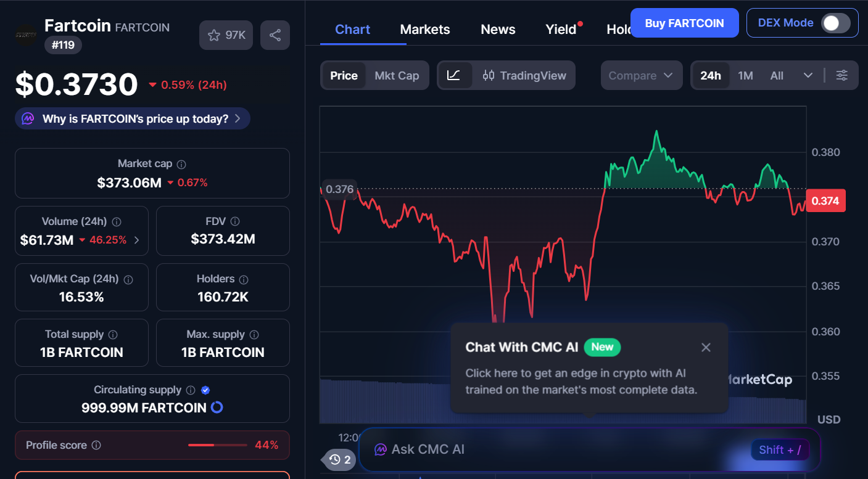The height and width of the screenshot is (479, 868).
Task: Click the Profile score progress bar
Action: (x=217, y=444)
